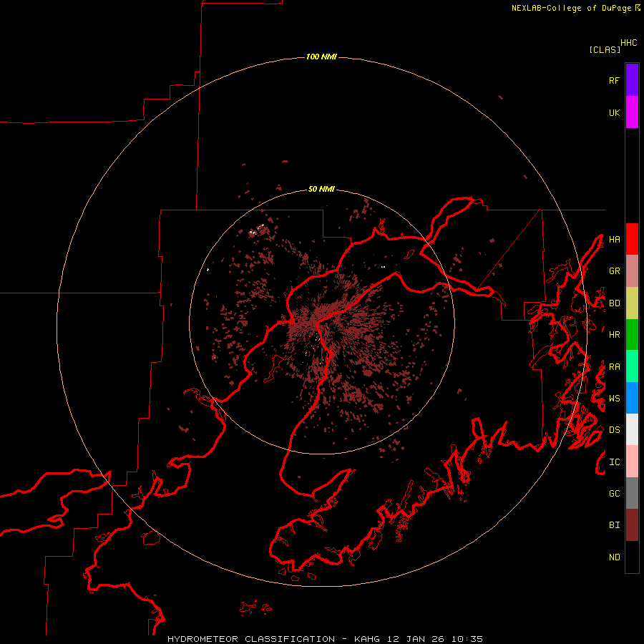This screenshot has width=644, height=644.
Task: Click the KAHG station identifier
Action: tap(367, 639)
